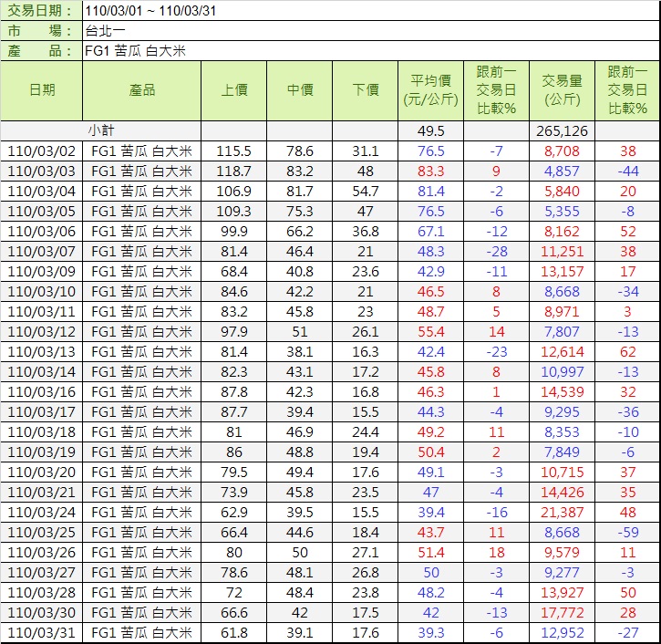
Task: Select the 交易量 (公斤) column header
Action: tap(562, 90)
